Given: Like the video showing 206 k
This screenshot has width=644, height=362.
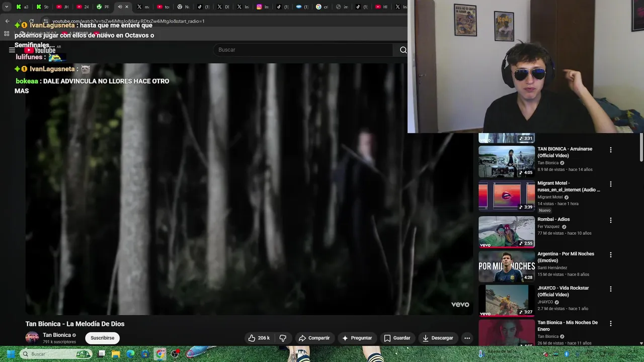Looking at the screenshot, I should (x=259, y=338).
